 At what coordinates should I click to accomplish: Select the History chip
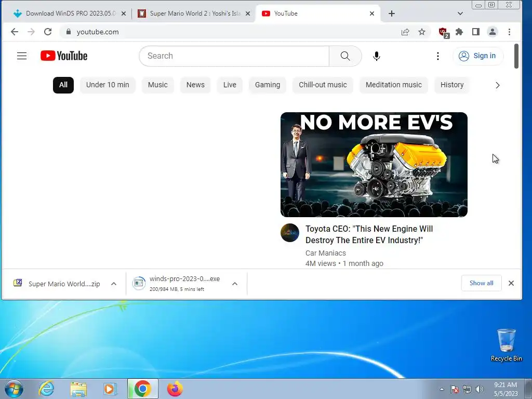click(452, 85)
